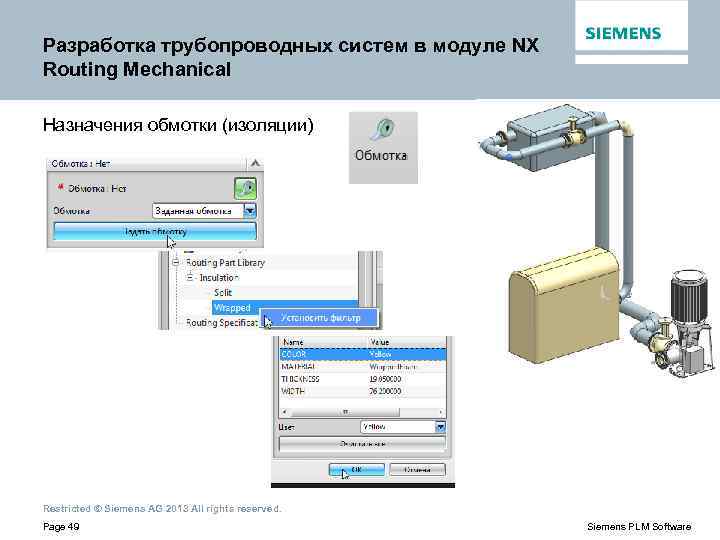Click the Siemens logo

[623, 33]
